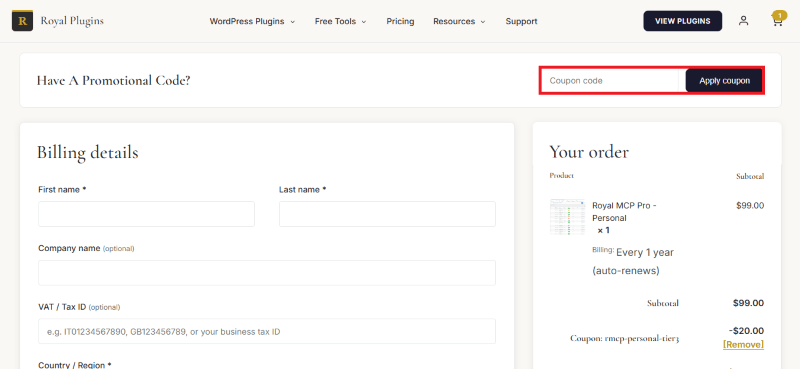
Task: Click the "(auto-renews)" text
Action: pos(626,271)
